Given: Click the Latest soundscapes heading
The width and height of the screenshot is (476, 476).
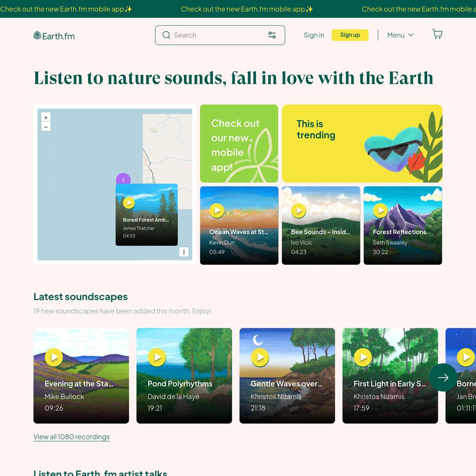Looking at the screenshot, I should (80, 297).
